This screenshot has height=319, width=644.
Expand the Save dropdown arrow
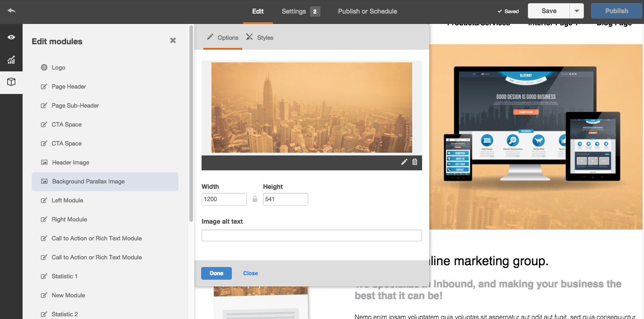click(x=577, y=11)
